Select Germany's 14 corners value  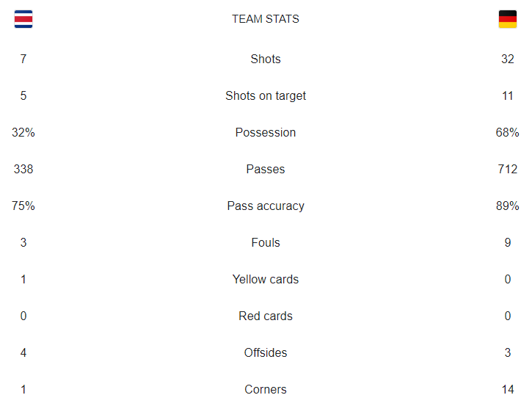(x=508, y=389)
